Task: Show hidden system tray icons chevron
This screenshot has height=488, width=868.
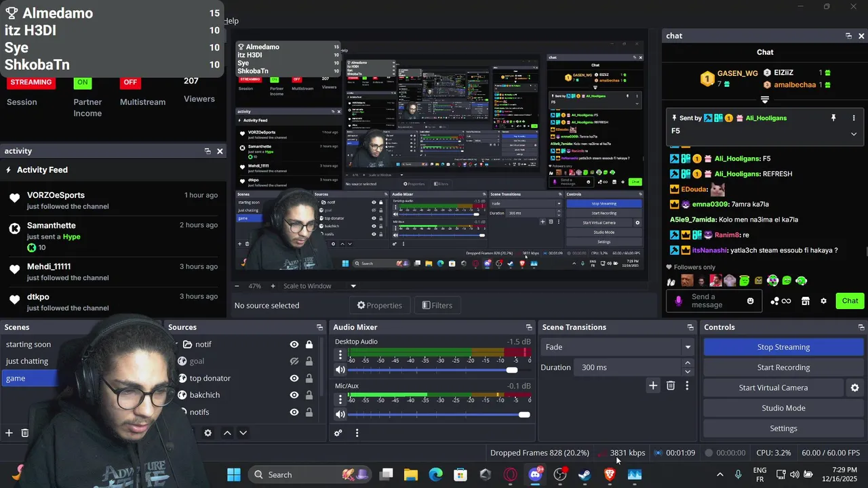Action: [x=719, y=474]
